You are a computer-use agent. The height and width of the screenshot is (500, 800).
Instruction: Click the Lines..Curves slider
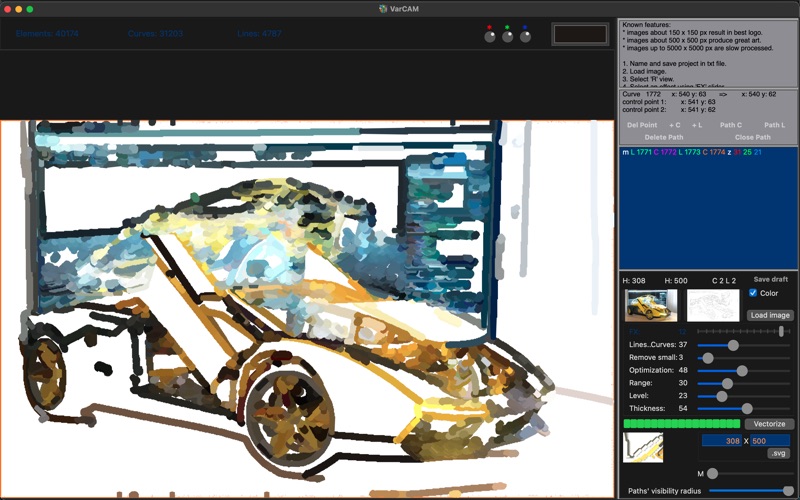[x=743, y=345]
